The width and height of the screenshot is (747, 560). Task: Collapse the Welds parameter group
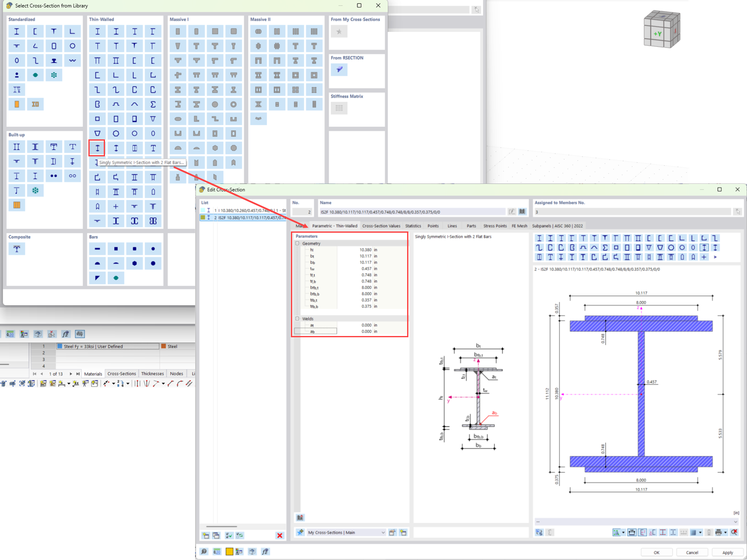[x=297, y=319]
